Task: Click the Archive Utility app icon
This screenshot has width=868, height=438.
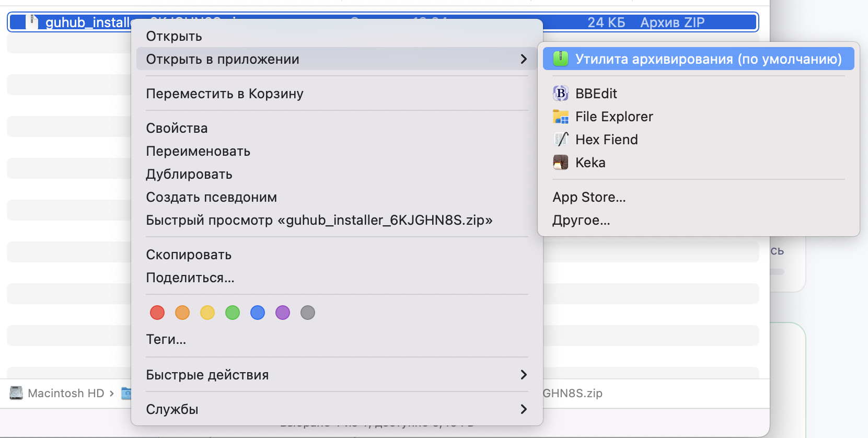Action: coord(560,59)
